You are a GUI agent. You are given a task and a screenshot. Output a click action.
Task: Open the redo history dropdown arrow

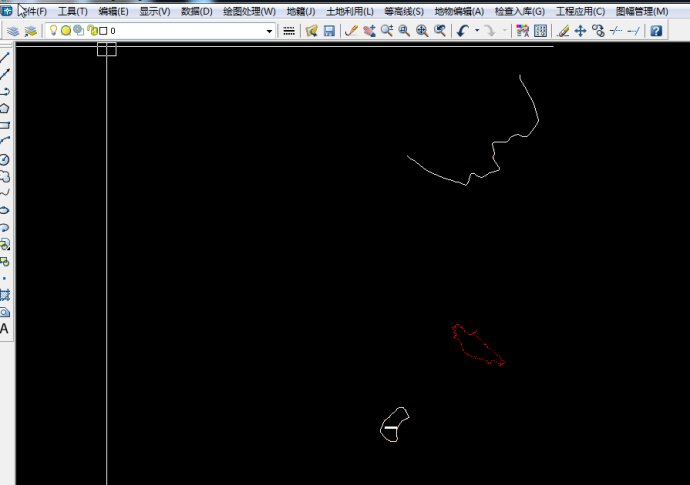tap(504, 31)
